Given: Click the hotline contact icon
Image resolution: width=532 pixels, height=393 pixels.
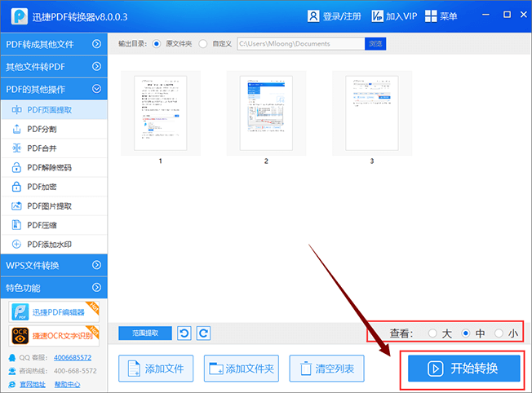Looking at the screenshot, I should [x=12, y=371].
